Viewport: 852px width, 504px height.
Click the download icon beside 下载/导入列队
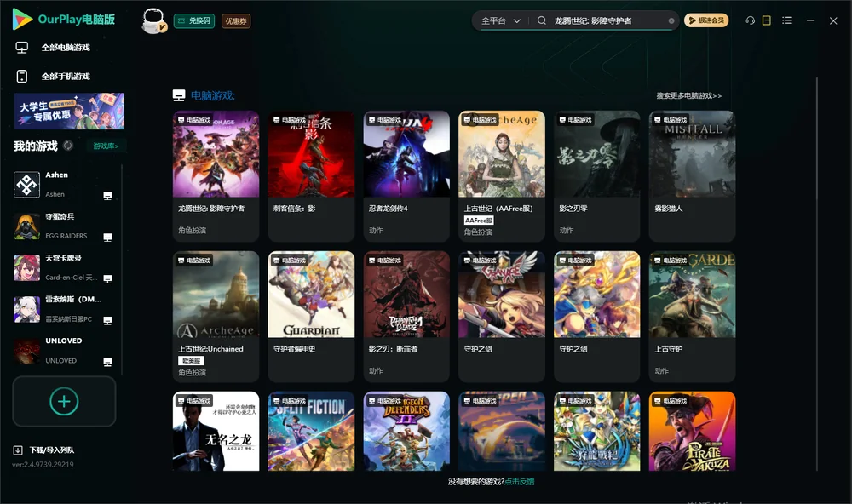pos(17,450)
